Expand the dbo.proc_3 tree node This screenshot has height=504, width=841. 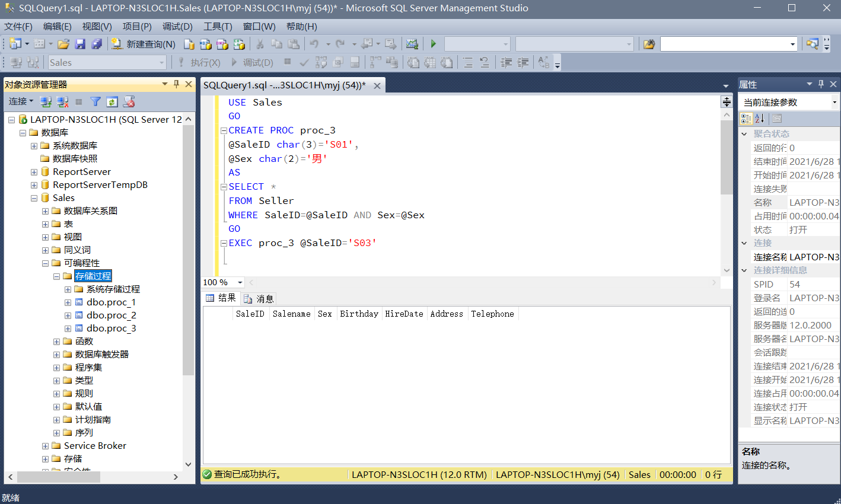(x=68, y=328)
